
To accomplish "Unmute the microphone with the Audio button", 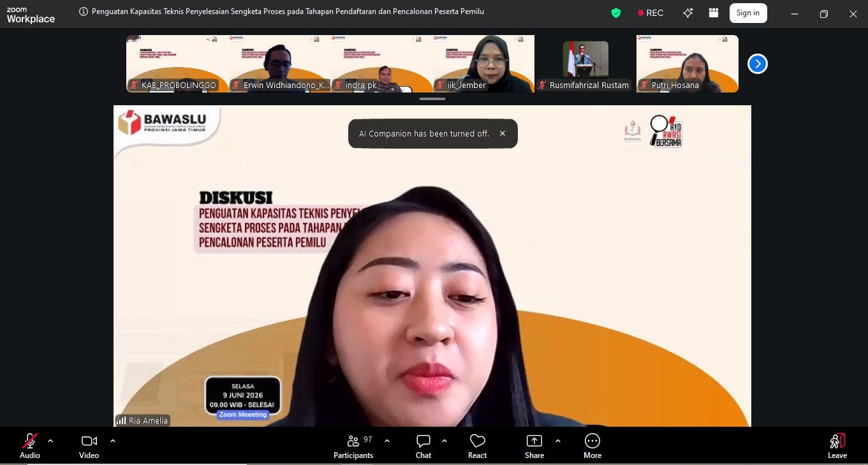I will coord(30,446).
